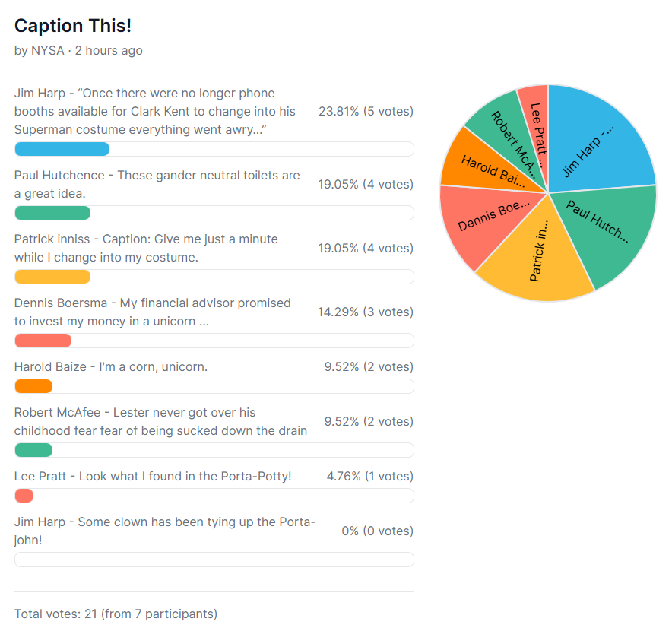Select Lee Pratt's Porta-Potty caption

click(153, 477)
